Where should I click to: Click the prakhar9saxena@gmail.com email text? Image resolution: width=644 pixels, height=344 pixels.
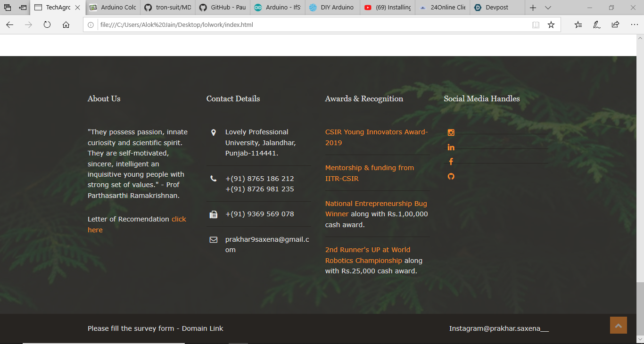coord(267,245)
